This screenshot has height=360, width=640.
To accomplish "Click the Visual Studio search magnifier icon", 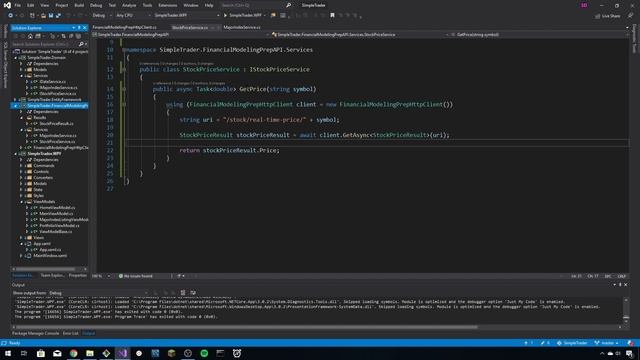I will (x=289, y=5).
